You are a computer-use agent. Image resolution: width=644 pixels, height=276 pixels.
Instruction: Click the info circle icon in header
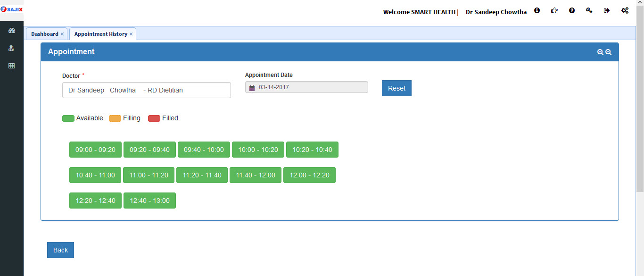(x=537, y=10)
